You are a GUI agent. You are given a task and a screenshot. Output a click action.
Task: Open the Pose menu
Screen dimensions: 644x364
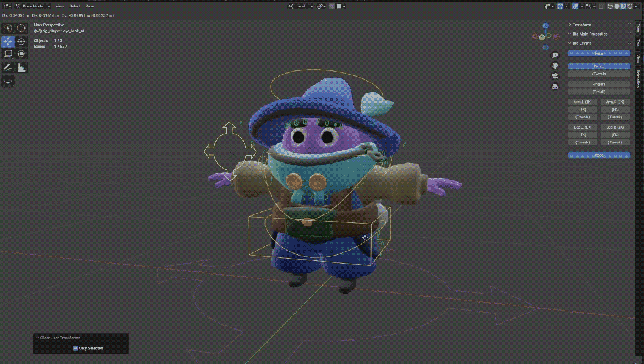click(89, 6)
